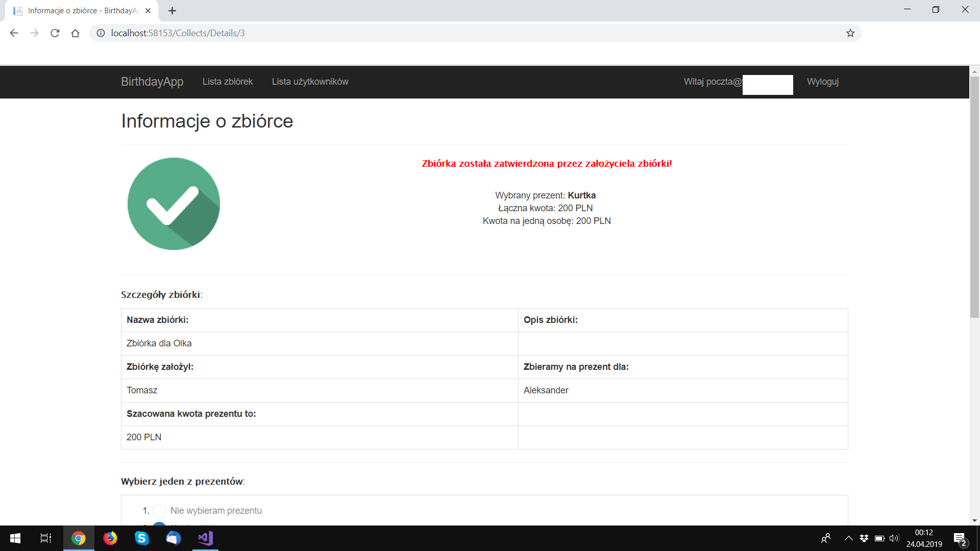Open Skype from the taskbar
Screen dimensions: 980x551
pyautogui.click(x=141, y=538)
